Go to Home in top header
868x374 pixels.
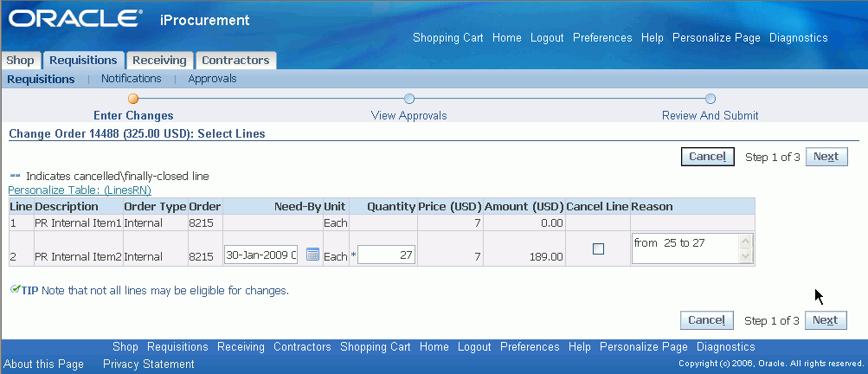click(506, 38)
